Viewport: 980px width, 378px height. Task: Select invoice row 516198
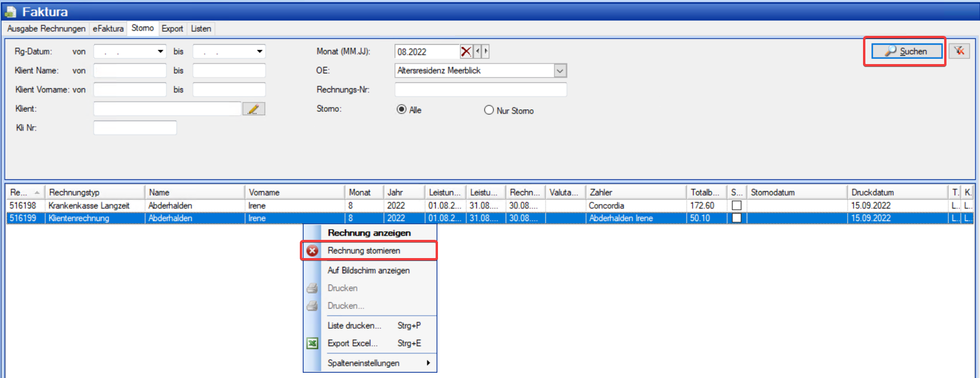490,206
